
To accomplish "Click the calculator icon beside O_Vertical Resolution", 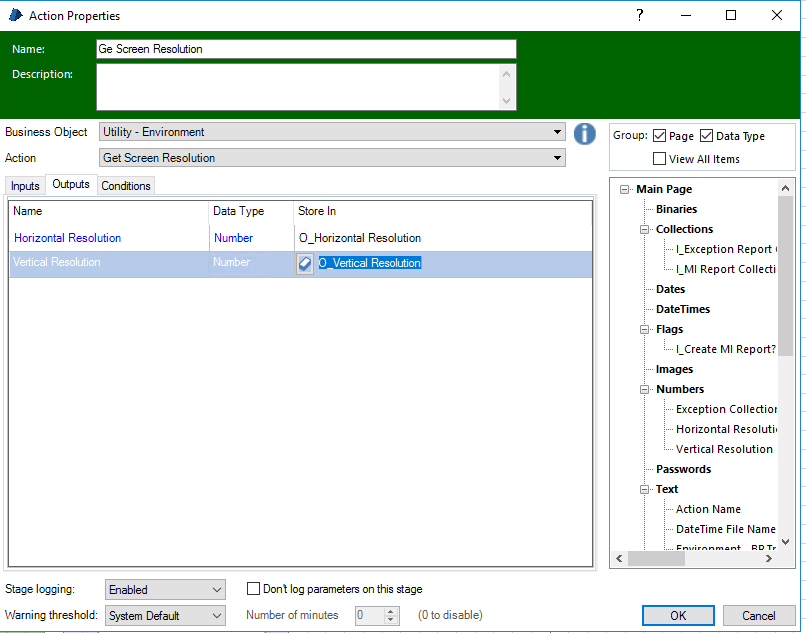I will click(306, 263).
